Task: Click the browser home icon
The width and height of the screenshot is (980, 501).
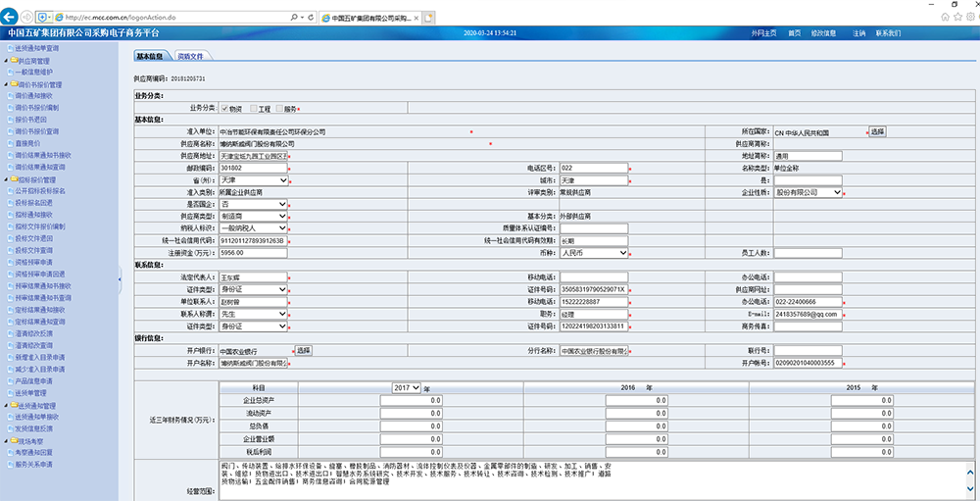Action: pyautogui.click(x=945, y=17)
